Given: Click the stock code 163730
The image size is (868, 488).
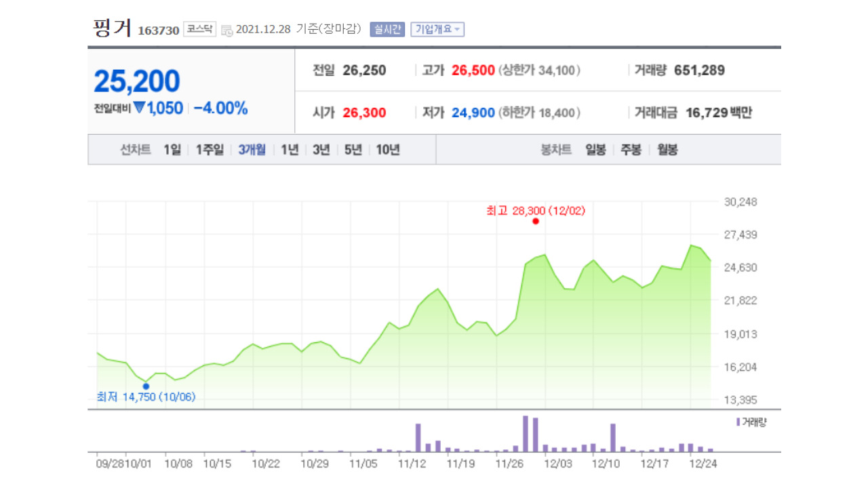Looking at the screenshot, I should click(159, 30).
